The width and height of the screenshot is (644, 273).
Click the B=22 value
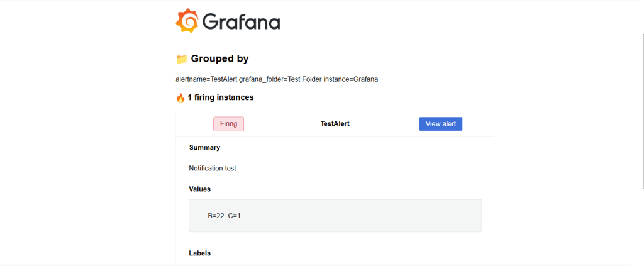(x=216, y=216)
